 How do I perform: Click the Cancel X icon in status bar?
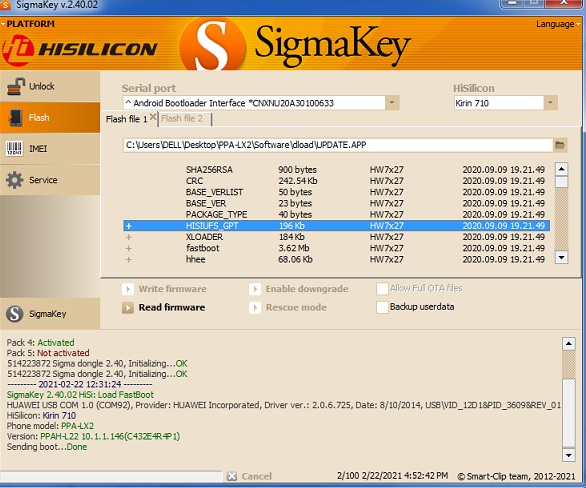tap(232, 476)
